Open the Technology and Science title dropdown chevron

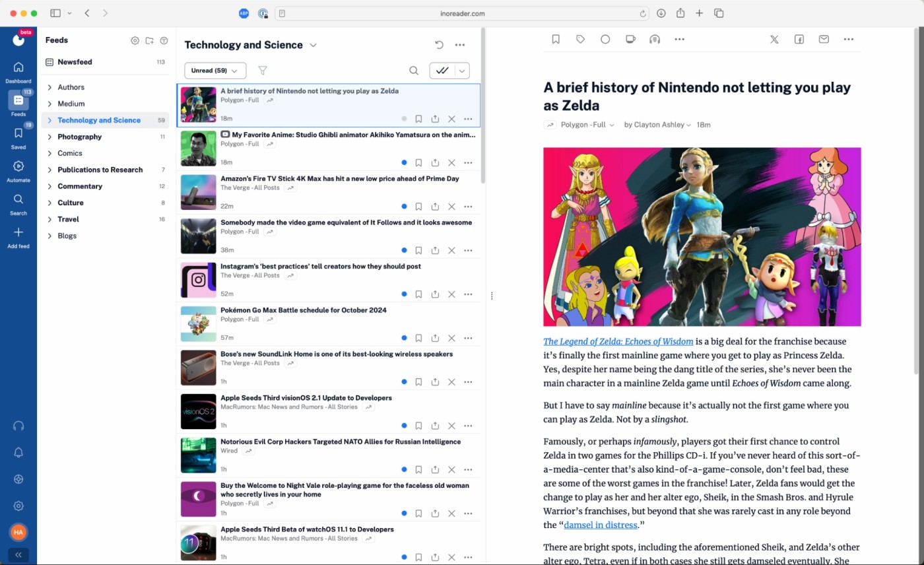[313, 45]
